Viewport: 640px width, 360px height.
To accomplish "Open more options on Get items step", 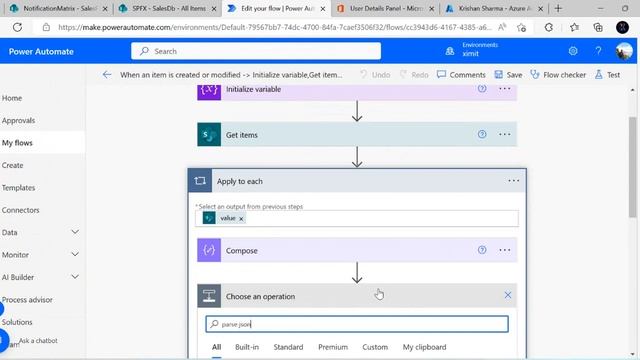I will (504, 134).
